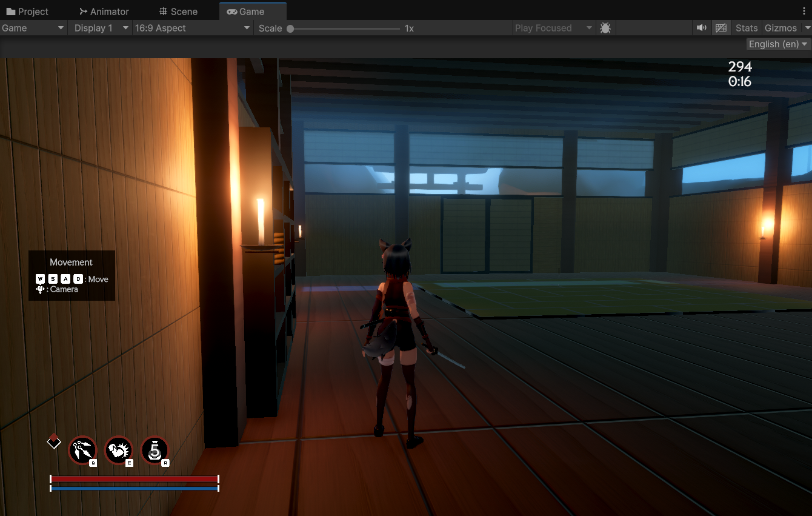Toggle the Gizmos button

(780, 28)
